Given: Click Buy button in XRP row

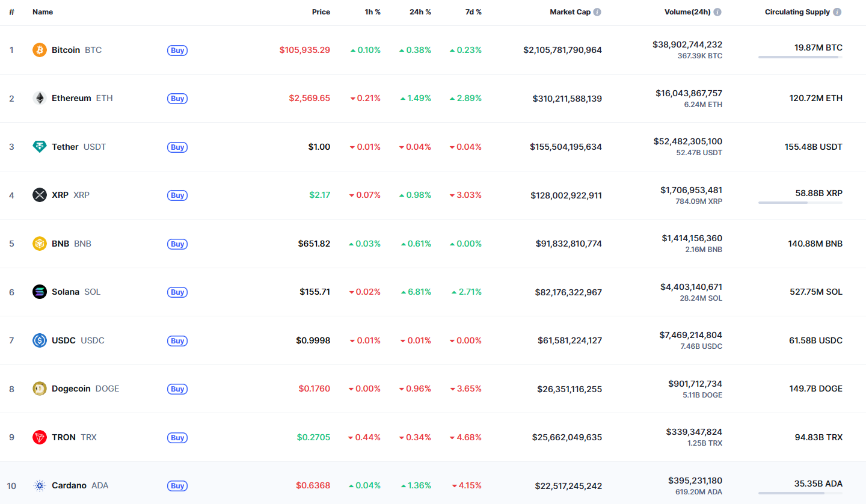Looking at the screenshot, I should 177,195.
